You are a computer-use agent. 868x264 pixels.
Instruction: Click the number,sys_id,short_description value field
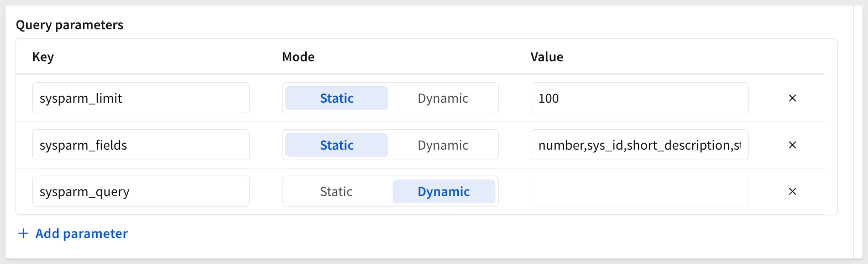point(639,145)
